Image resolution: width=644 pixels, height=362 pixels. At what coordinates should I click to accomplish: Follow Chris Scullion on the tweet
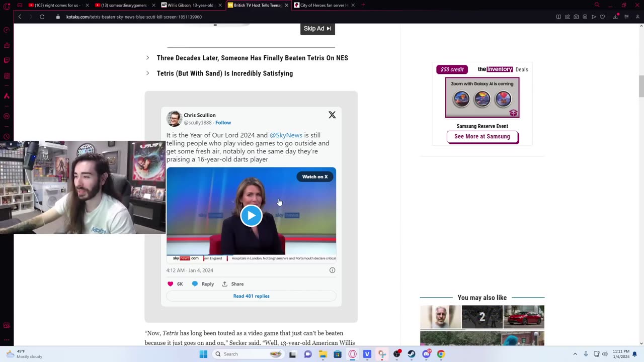(223, 123)
